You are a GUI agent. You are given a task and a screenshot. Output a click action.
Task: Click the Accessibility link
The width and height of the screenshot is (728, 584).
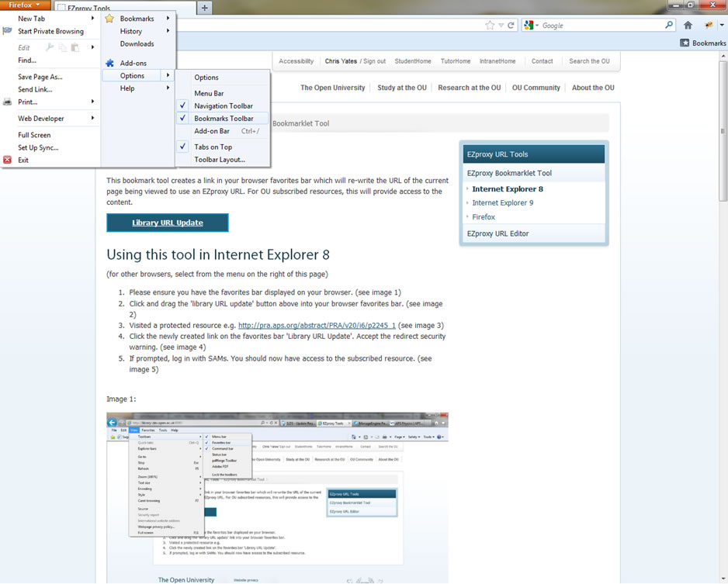(x=296, y=61)
